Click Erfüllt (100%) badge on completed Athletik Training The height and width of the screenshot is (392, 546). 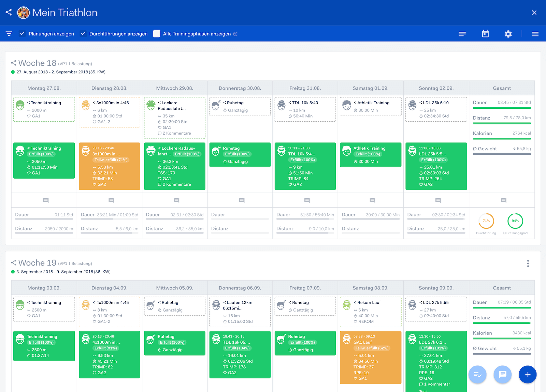click(x=368, y=154)
